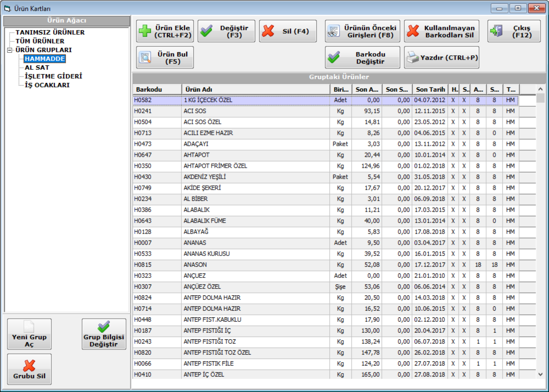Open the İŞLETME GİDERİ group

[x=53, y=76]
